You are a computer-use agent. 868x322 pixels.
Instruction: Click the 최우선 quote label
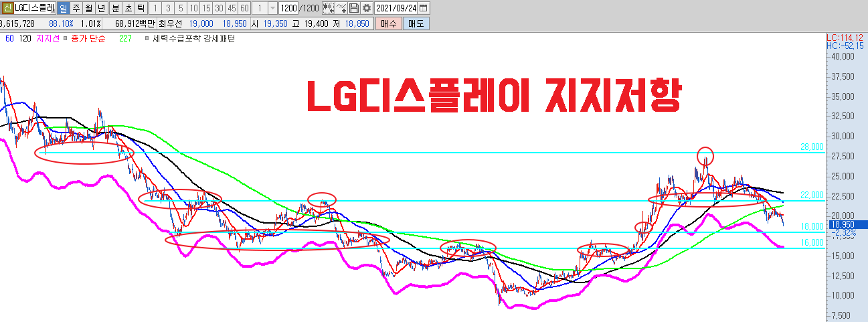(x=171, y=23)
